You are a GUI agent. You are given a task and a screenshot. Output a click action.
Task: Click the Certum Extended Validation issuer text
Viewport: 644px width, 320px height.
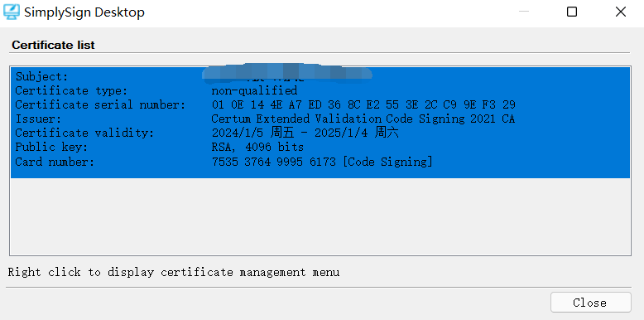pyautogui.click(x=363, y=119)
